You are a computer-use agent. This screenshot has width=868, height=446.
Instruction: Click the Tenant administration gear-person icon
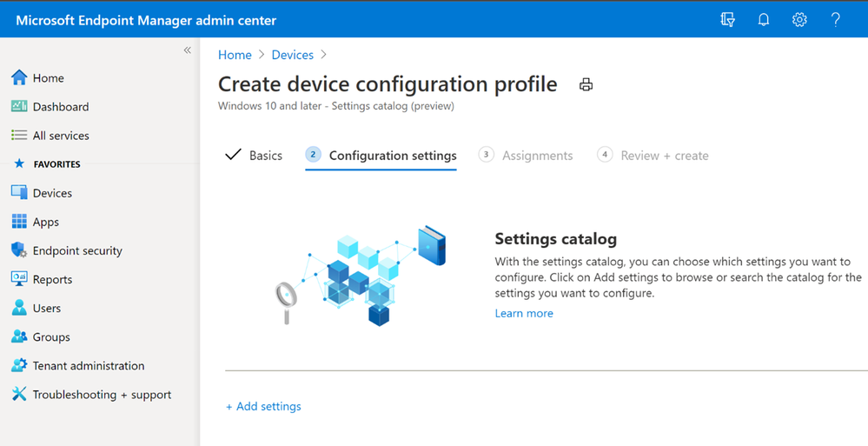pyautogui.click(x=19, y=366)
